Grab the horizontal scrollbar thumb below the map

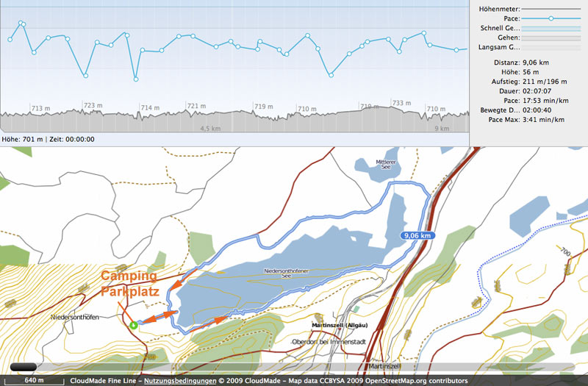tap(24, 367)
